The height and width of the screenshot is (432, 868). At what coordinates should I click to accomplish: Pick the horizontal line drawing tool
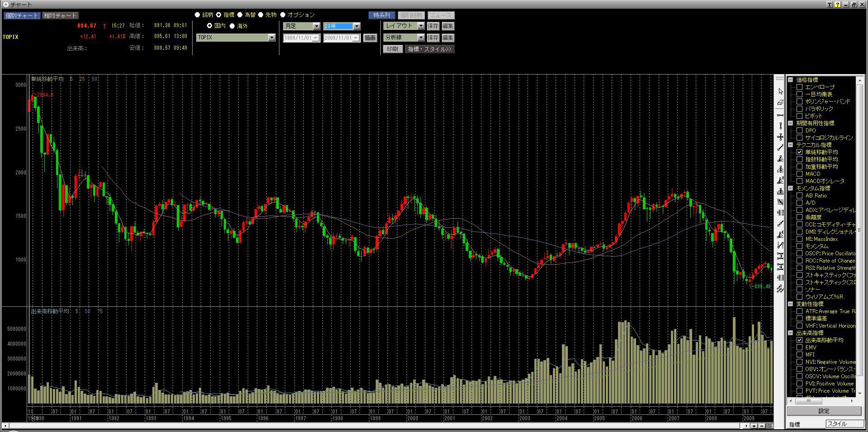780,115
